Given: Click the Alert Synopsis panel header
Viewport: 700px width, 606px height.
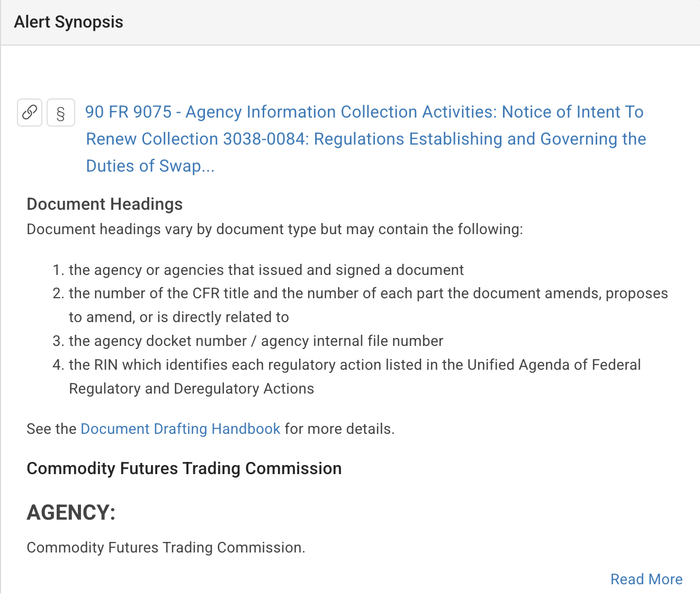Looking at the screenshot, I should point(69,22).
